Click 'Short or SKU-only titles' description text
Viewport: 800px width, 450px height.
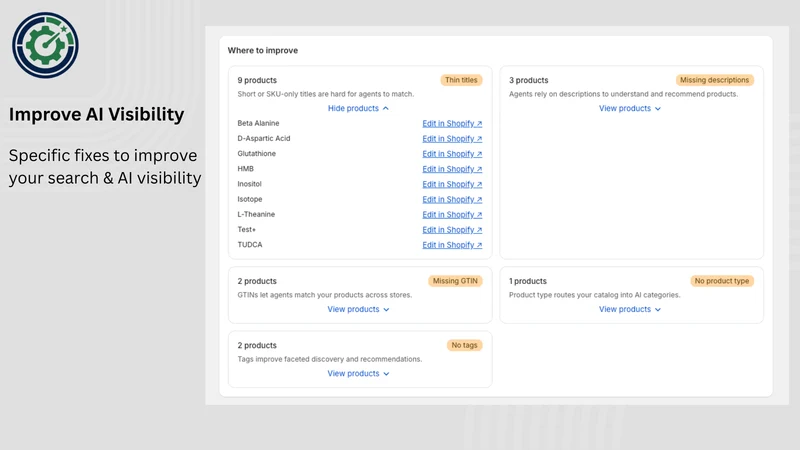tap(326, 94)
